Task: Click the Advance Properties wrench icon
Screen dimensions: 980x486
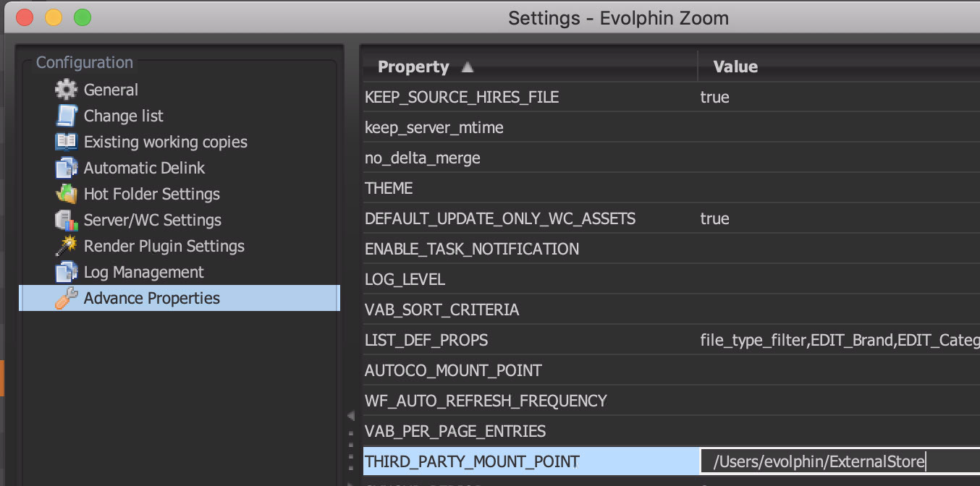Action: (66, 298)
